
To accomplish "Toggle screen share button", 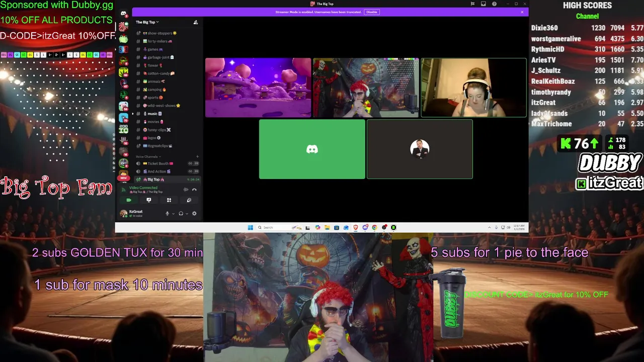I will (x=149, y=200).
